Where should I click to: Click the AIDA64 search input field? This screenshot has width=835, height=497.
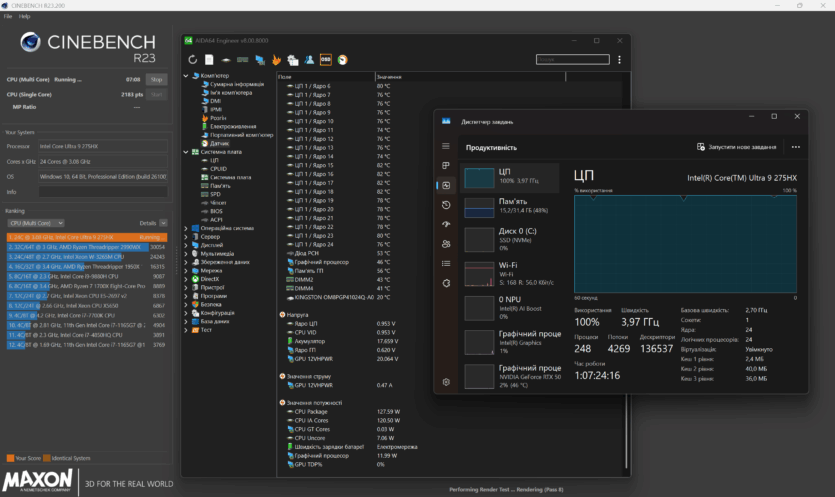570,60
